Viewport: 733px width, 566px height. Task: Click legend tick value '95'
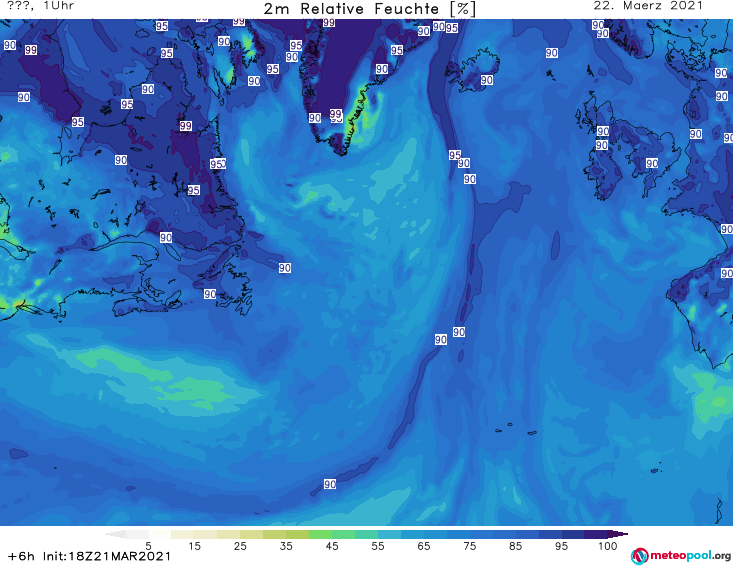coord(561,546)
